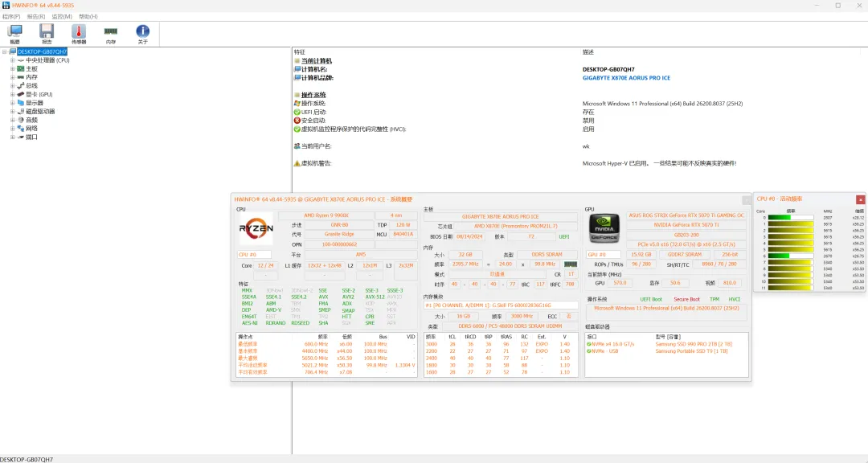Expand the 显卡 (GPU) tree node

click(x=12, y=94)
